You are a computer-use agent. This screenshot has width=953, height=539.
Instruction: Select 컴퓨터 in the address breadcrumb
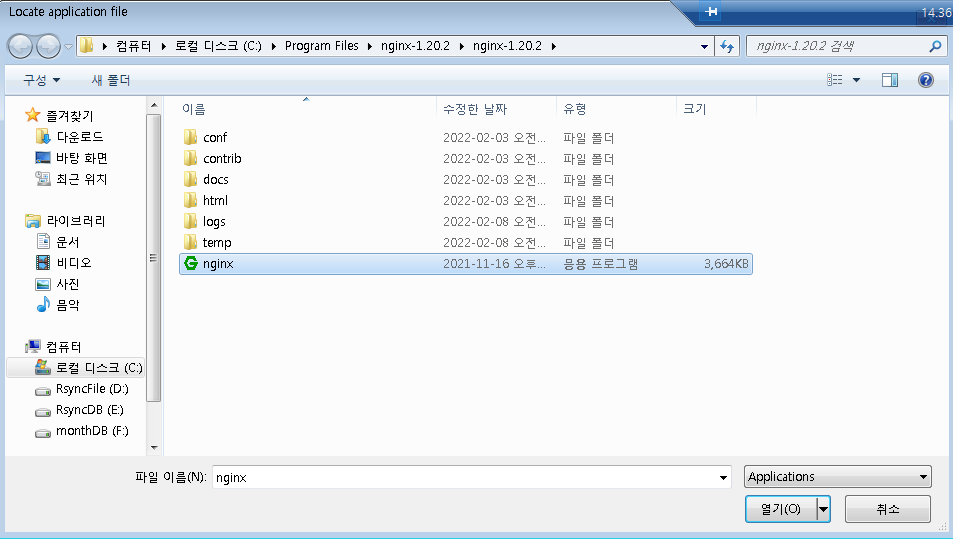point(134,46)
